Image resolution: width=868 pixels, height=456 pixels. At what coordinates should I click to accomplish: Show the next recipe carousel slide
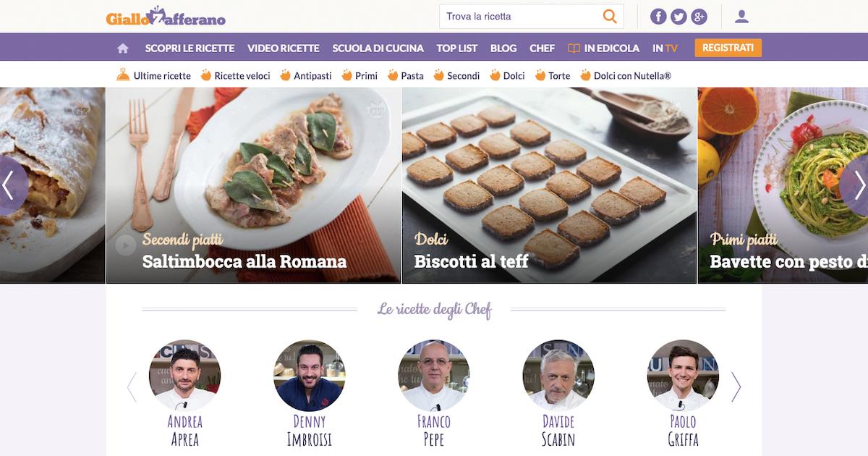(x=856, y=185)
